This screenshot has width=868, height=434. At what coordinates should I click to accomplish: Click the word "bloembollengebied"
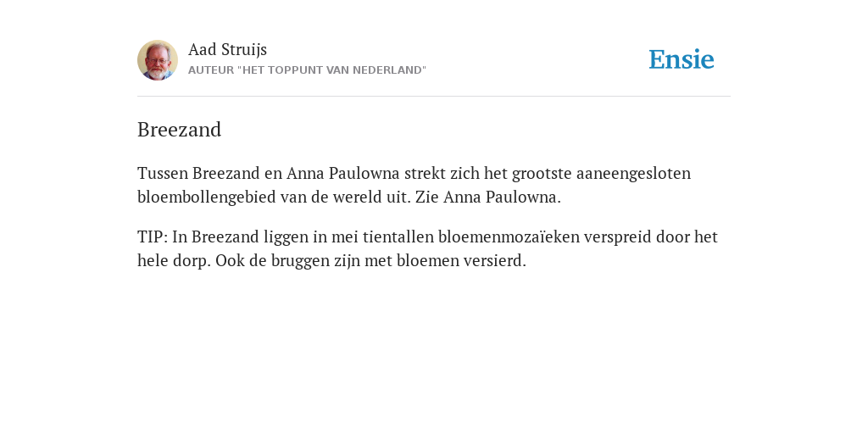pos(207,198)
